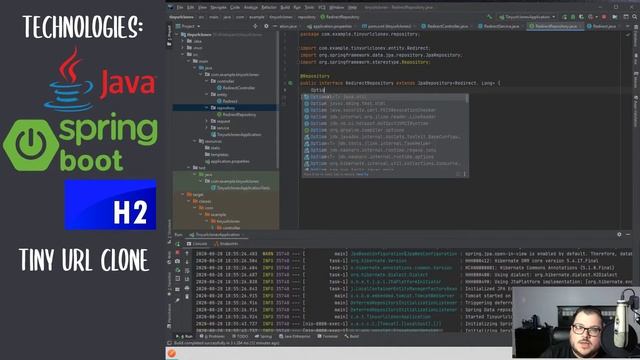Open the Project panel settings gear
Screen dimensions: 640x360
coord(266,26)
